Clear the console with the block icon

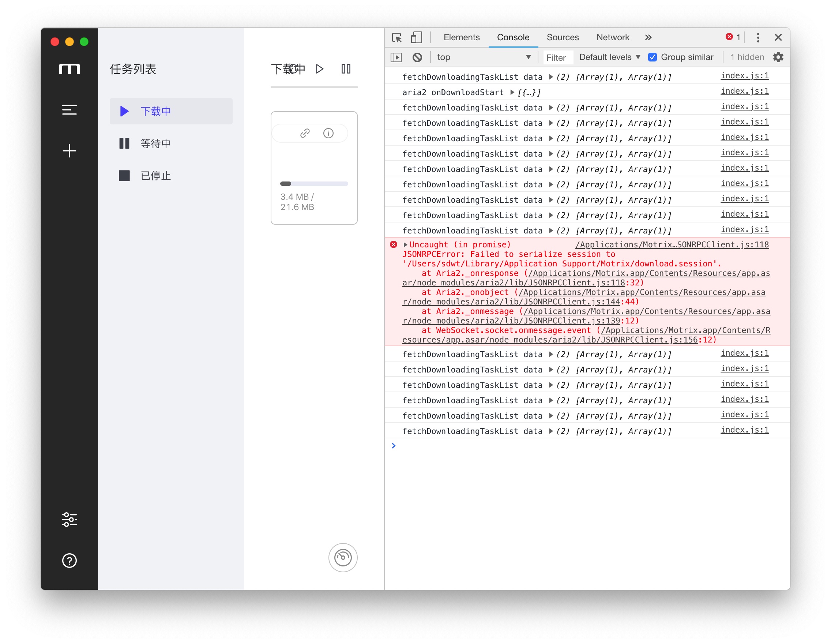(417, 57)
